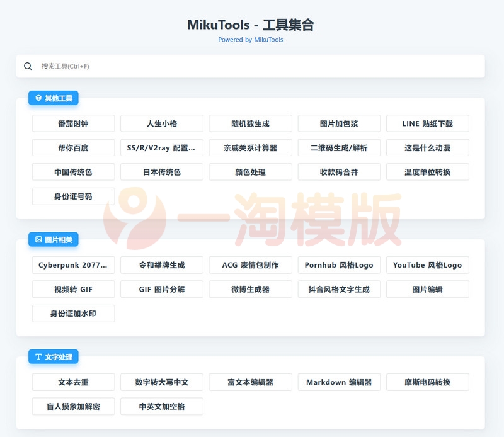
Task: Open 温度单位转换 tool
Action: tap(428, 172)
